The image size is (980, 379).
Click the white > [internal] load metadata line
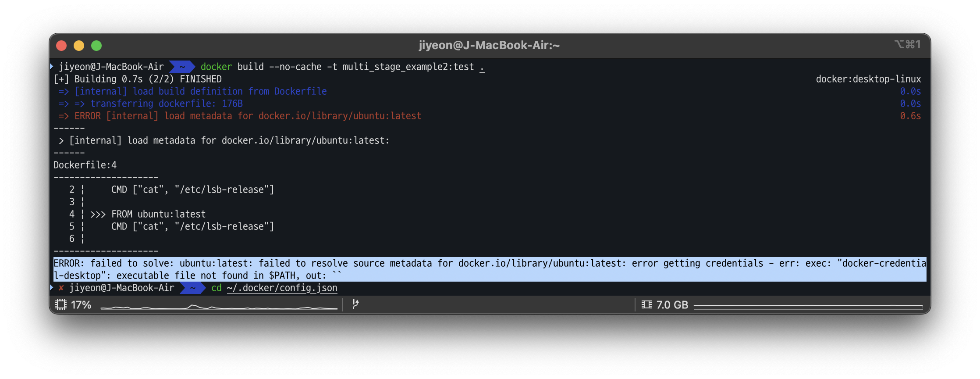[224, 140]
